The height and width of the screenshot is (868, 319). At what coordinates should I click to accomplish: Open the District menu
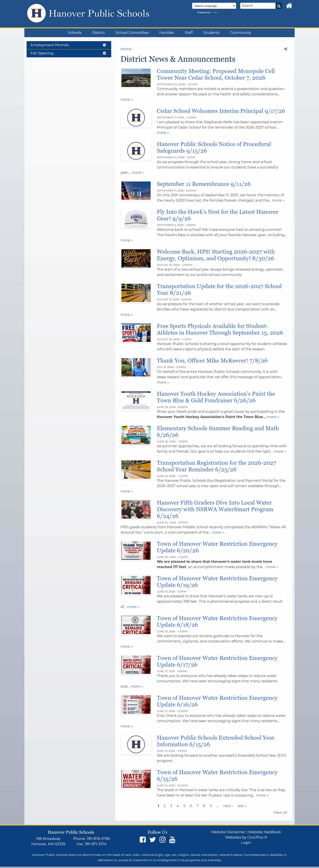pyautogui.click(x=98, y=33)
